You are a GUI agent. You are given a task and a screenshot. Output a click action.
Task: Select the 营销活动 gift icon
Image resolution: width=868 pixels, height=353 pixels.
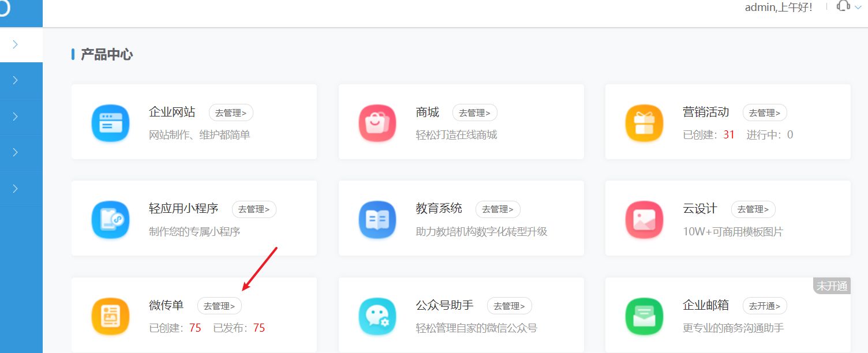coord(644,122)
